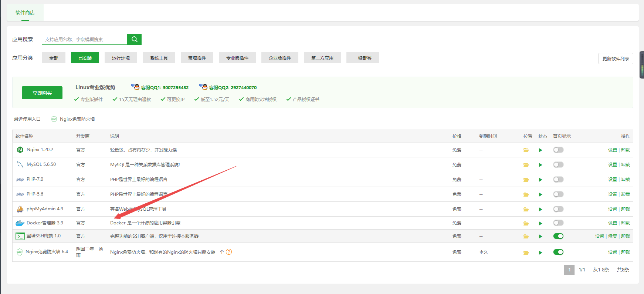This screenshot has width=644, height=294.
Task: Open folder location icon for Nginx 1.20.2
Action: point(526,150)
